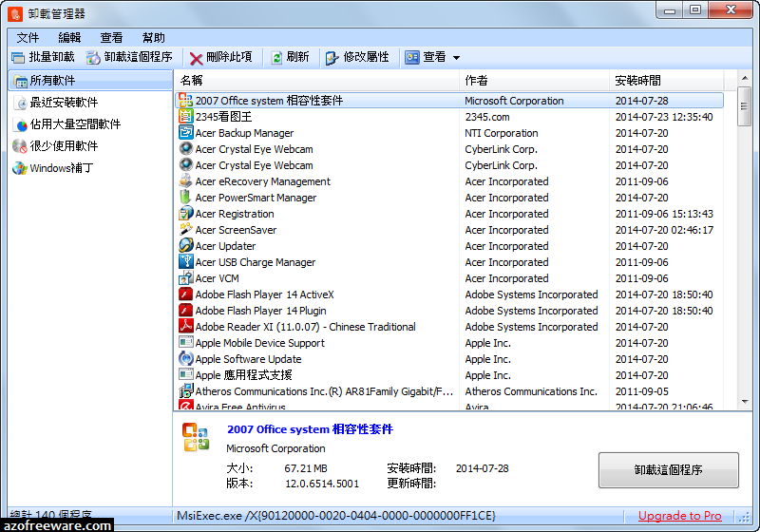Open the 編輯 menu
The image size is (760, 532).
pos(69,38)
